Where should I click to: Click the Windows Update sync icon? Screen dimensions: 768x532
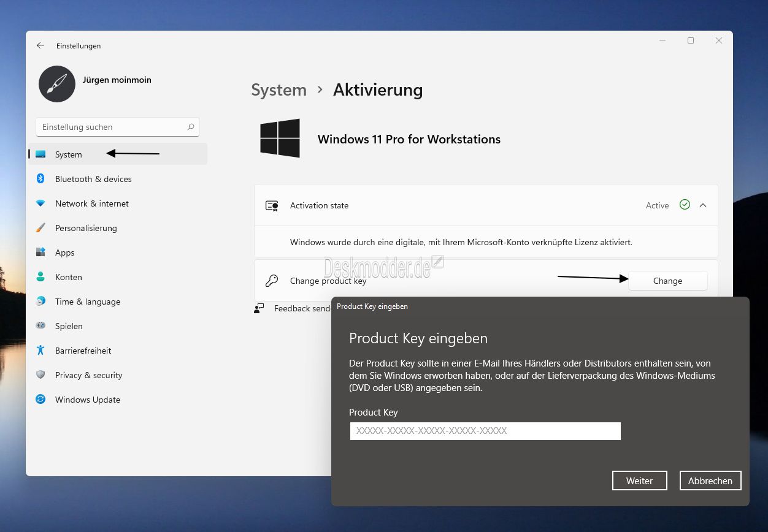40,400
